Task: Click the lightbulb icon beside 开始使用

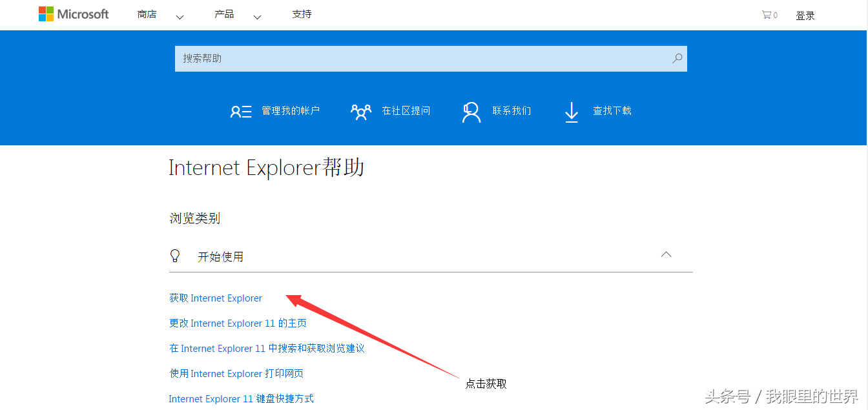Action: [175, 255]
